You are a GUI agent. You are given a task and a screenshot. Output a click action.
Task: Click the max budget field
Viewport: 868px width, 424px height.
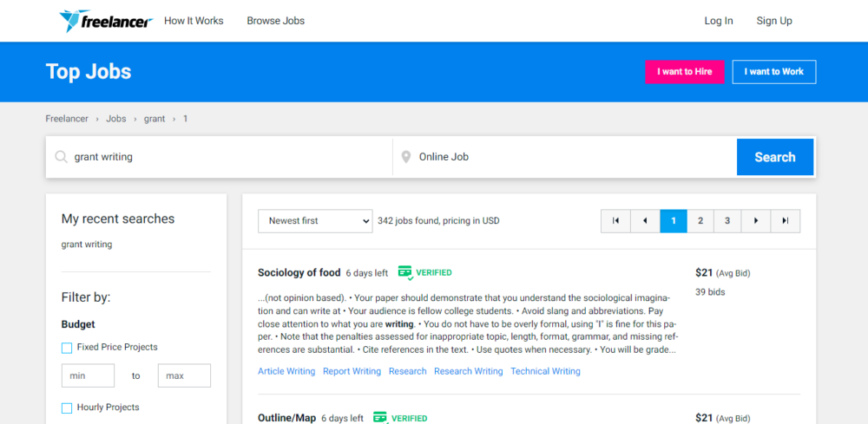click(184, 376)
